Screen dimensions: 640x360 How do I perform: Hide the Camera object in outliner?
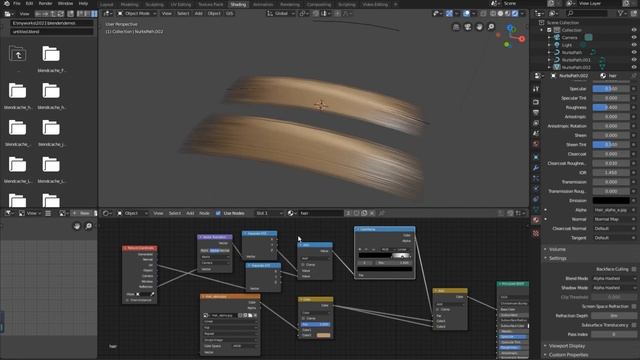point(634,37)
